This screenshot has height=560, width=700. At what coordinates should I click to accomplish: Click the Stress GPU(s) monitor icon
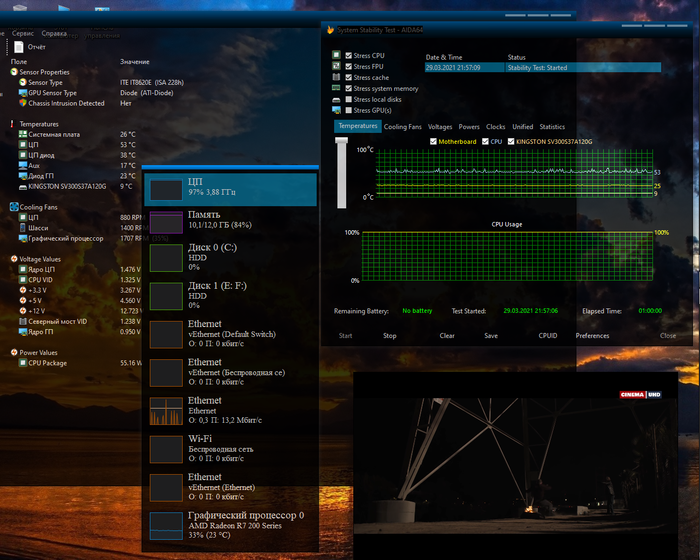[336, 110]
